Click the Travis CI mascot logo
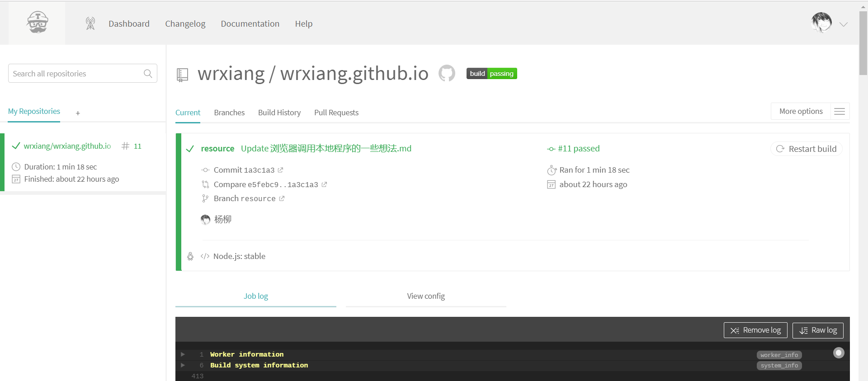The image size is (868, 381). (38, 22)
